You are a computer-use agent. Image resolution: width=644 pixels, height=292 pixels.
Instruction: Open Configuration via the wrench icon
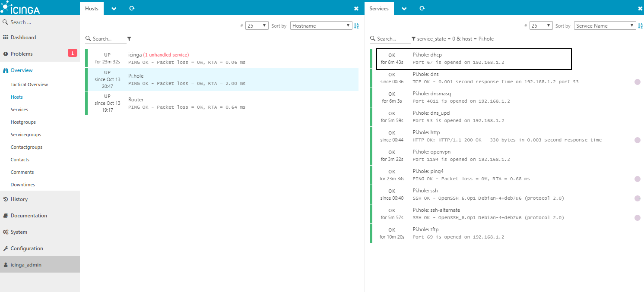[x=27, y=248]
